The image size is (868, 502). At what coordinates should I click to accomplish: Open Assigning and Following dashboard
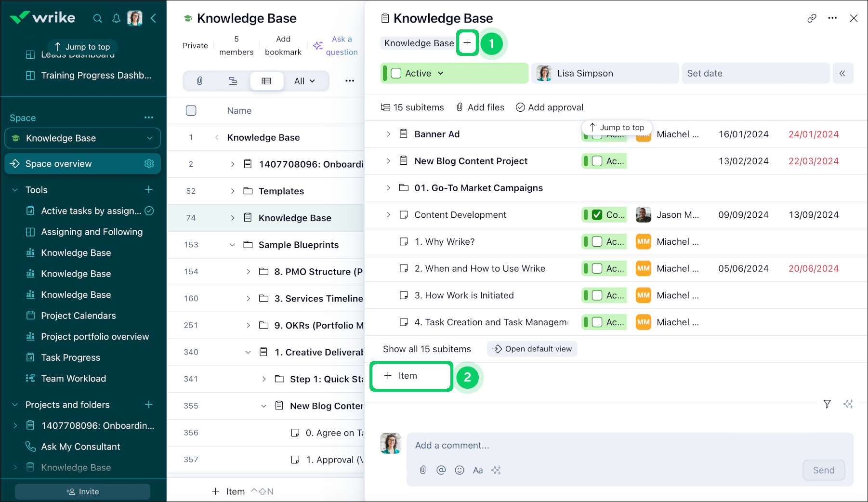point(92,232)
